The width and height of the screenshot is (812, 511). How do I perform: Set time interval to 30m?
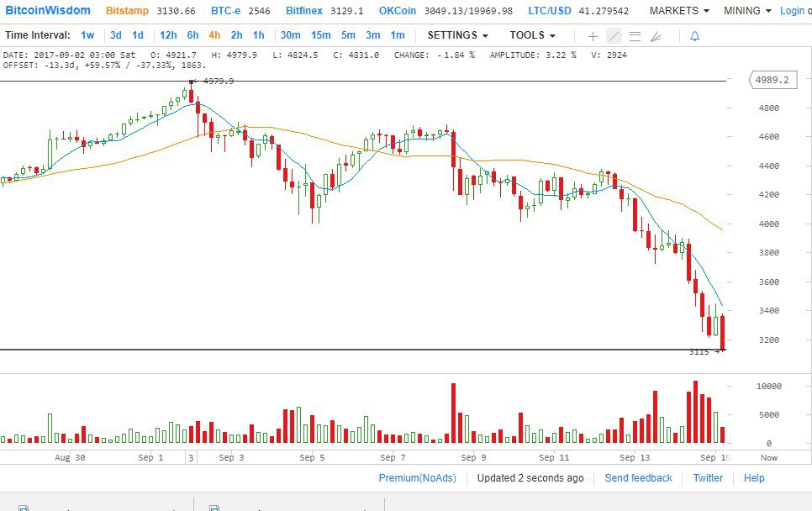point(291,35)
